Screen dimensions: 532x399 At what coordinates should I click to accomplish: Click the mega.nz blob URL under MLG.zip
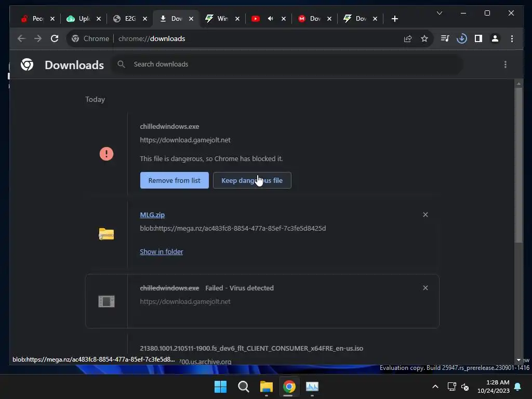pos(233,229)
